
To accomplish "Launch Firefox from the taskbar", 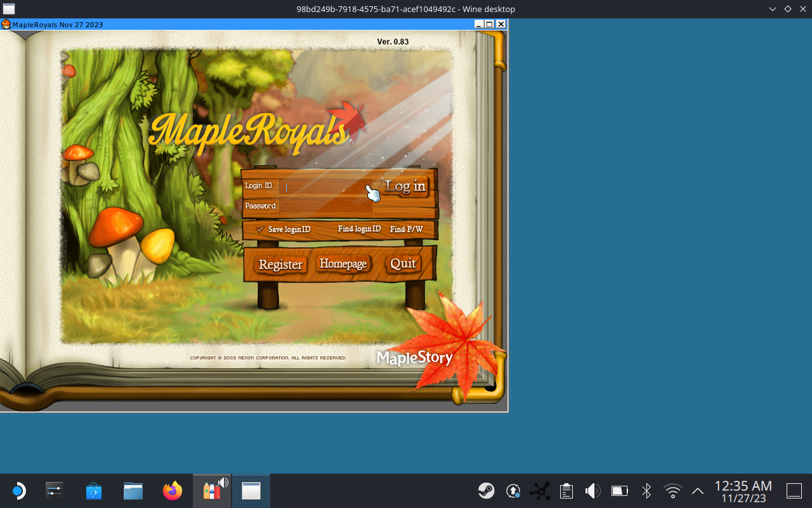I will pyautogui.click(x=173, y=491).
